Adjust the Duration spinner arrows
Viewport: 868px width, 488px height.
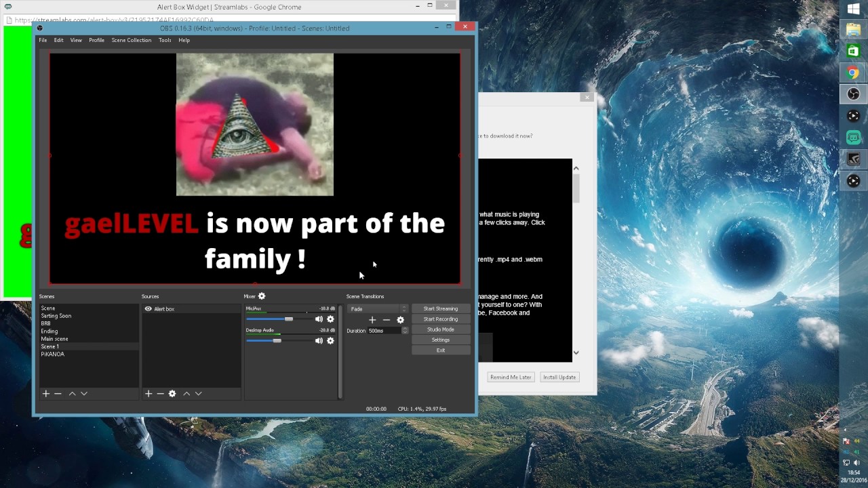[405, 331]
